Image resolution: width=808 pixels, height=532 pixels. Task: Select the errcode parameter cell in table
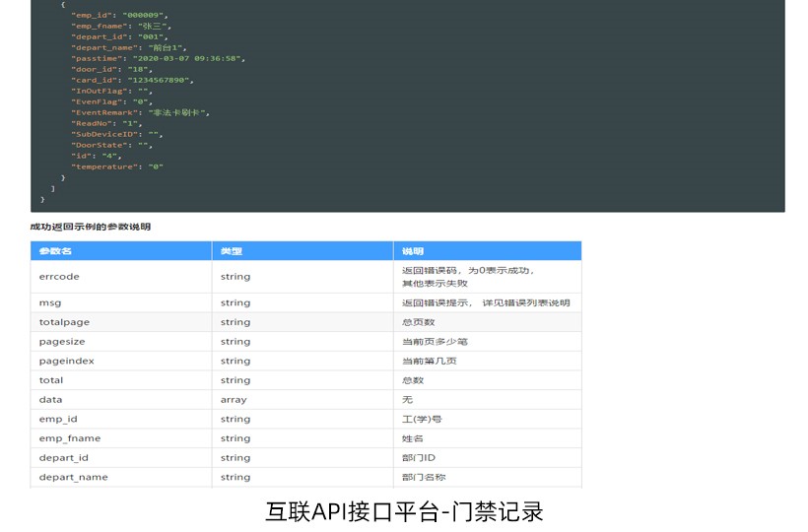click(x=59, y=277)
